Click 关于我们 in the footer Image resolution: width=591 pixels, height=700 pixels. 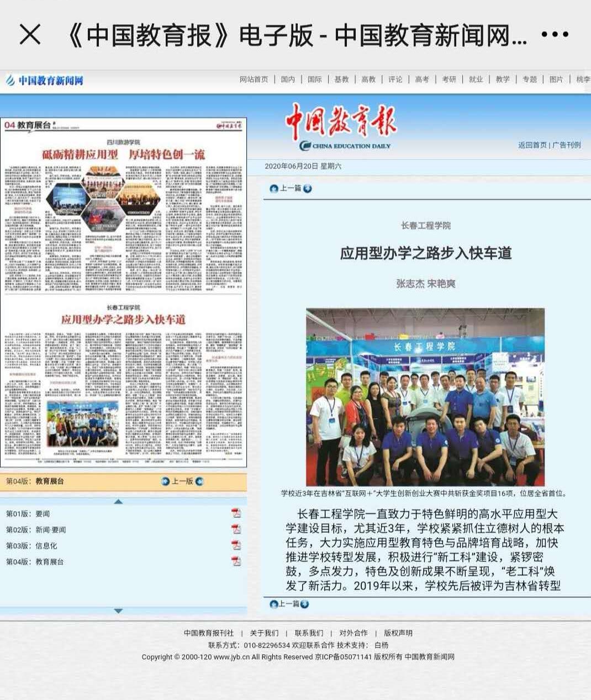(264, 633)
